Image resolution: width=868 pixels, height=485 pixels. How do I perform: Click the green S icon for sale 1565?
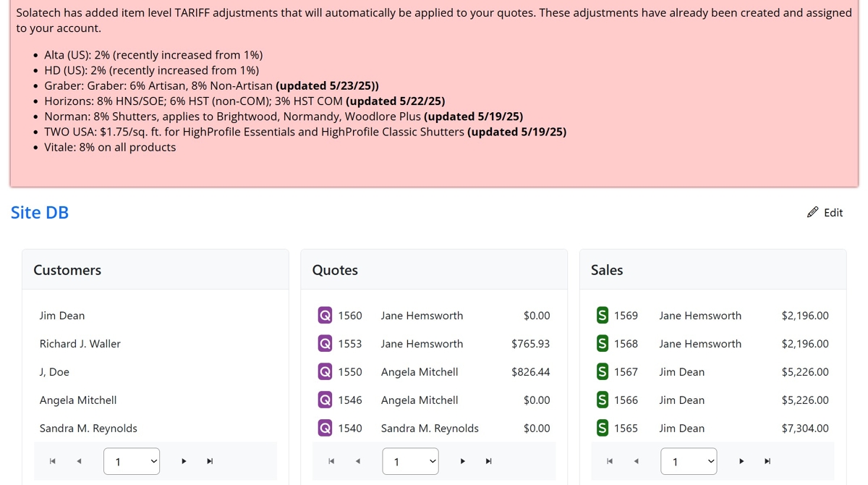pyautogui.click(x=602, y=429)
